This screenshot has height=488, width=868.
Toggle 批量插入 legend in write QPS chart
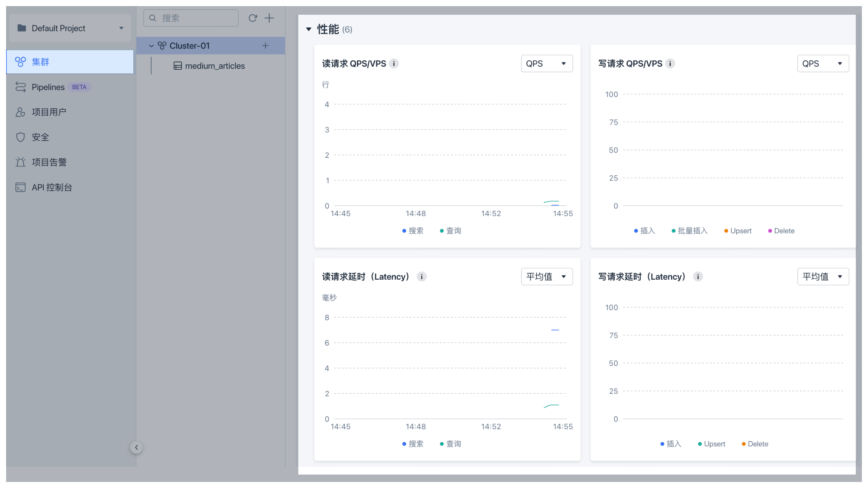(x=690, y=231)
